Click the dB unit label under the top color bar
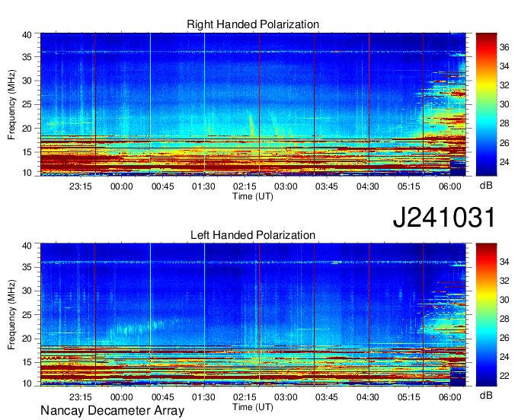This screenshot has width=518, height=420. coord(486,186)
